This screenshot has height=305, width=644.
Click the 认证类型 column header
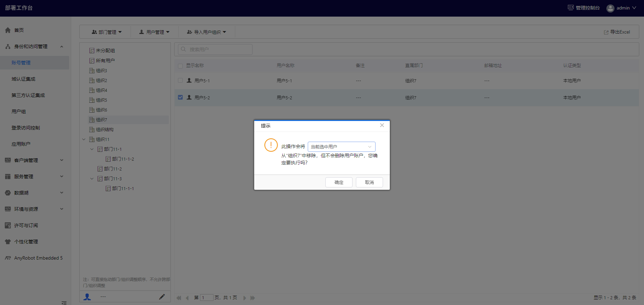(572, 65)
